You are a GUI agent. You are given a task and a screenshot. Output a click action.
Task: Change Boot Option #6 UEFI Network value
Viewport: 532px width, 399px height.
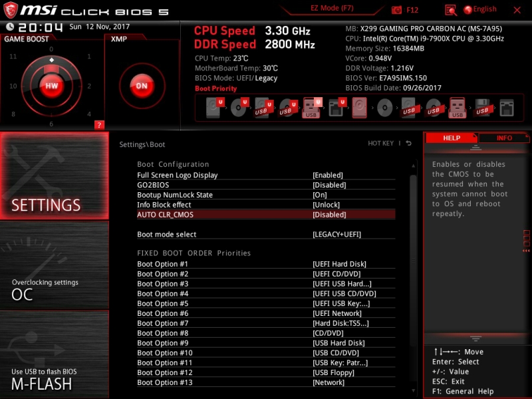click(x=337, y=313)
